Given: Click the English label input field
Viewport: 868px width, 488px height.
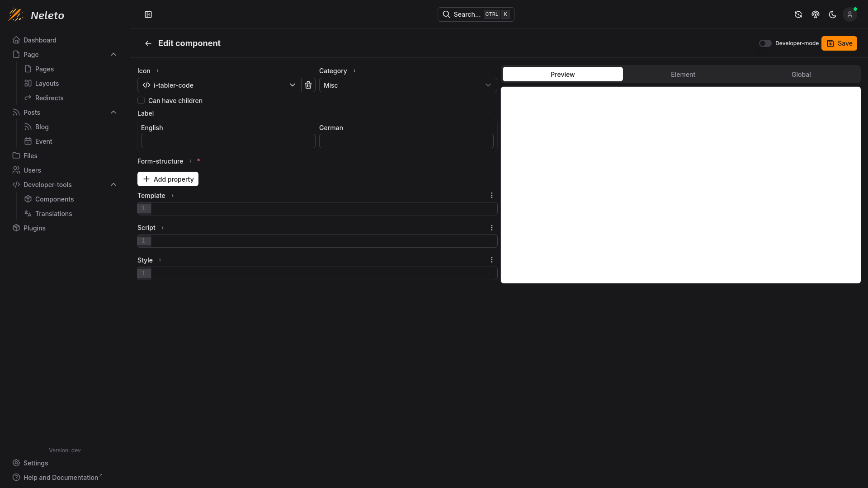Looking at the screenshot, I should (x=228, y=141).
